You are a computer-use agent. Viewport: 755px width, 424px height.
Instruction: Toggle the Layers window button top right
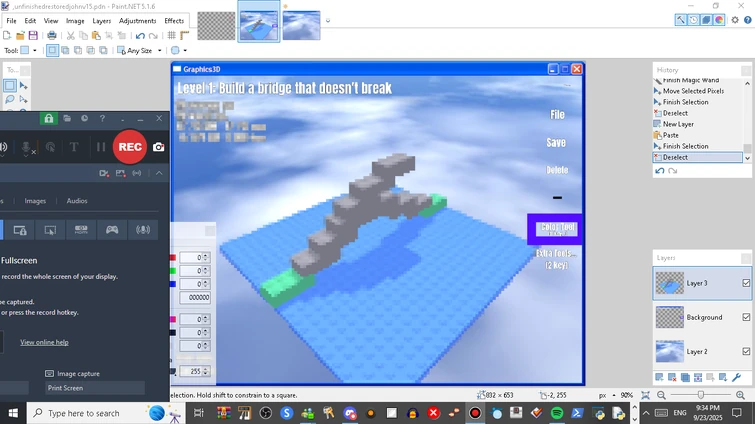pos(706,20)
